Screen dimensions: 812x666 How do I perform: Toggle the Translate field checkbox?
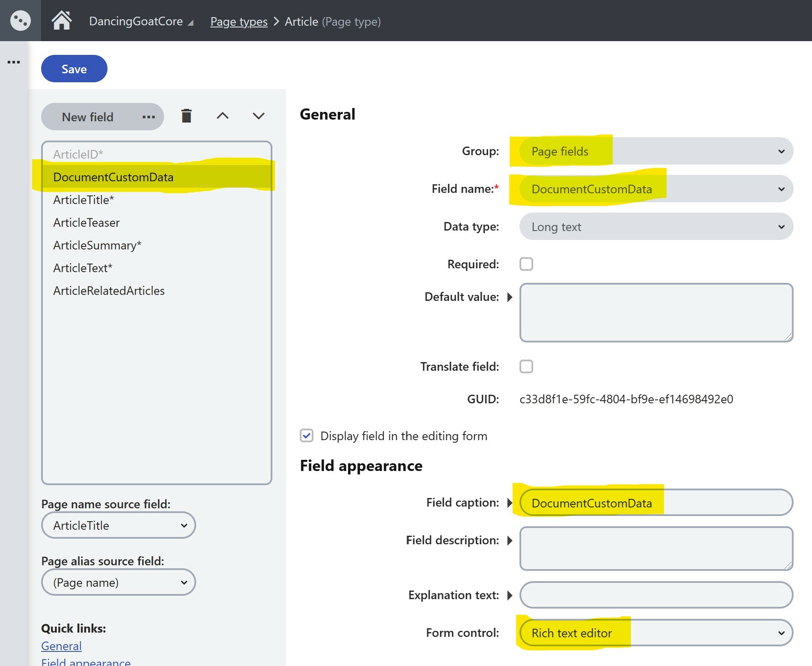pyautogui.click(x=526, y=366)
